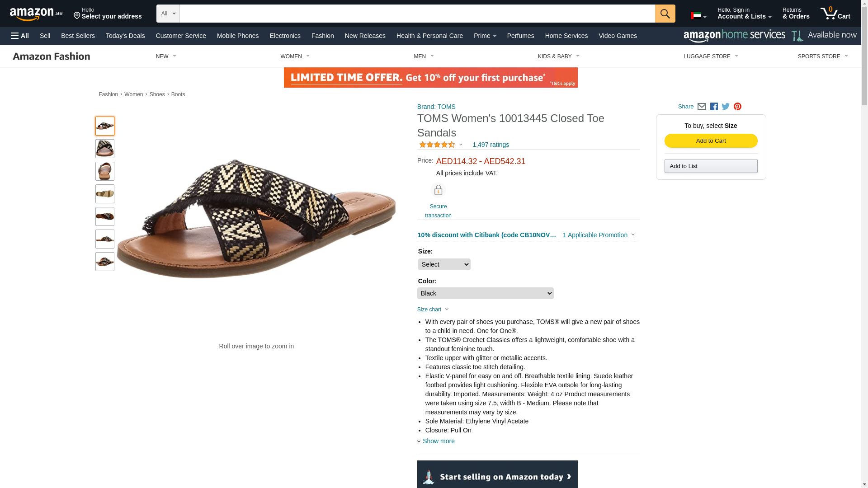The height and width of the screenshot is (488, 868).
Task: Open the shopping cart
Action: pos(835,14)
